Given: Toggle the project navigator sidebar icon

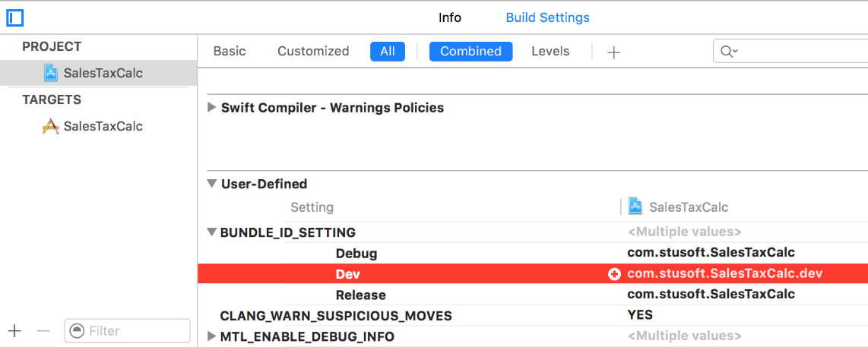Looking at the screenshot, I should click(x=15, y=17).
